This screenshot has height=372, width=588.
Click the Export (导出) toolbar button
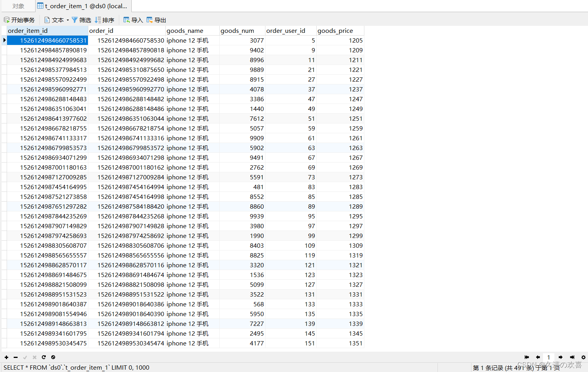(156, 20)
